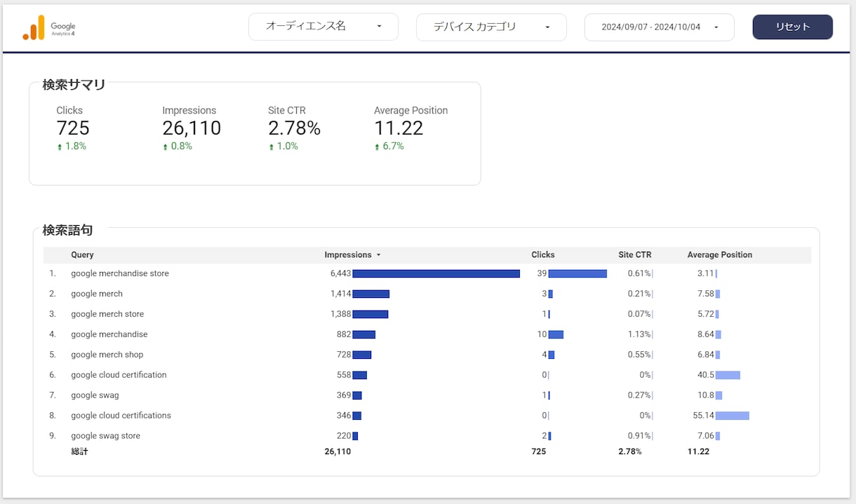Click the 55.14 average position bar
This screenshot has height=504, width=856.
[x=733, y=416]
